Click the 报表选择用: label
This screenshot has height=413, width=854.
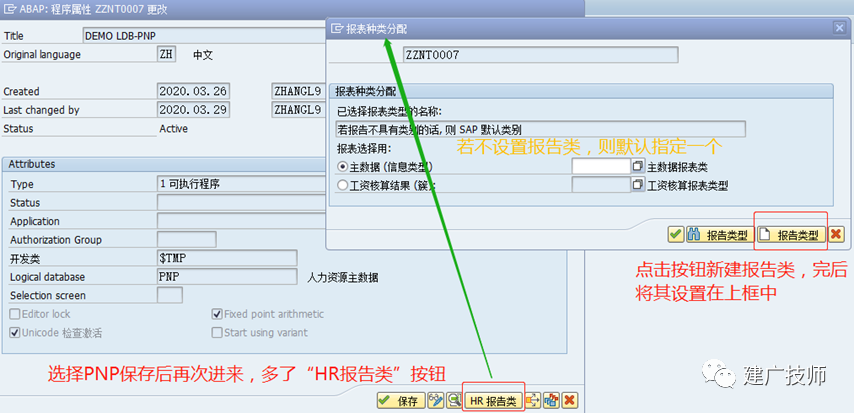(364, 148)
